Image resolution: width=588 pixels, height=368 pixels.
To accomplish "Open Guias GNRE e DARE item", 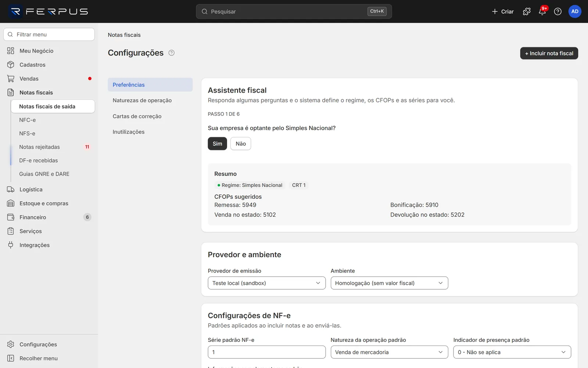I will [x=53, y=174].
